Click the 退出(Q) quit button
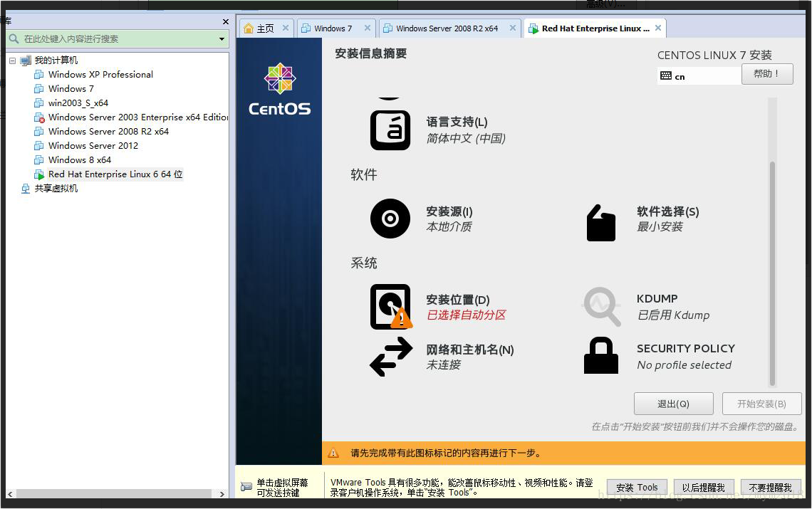This screenshot has height=509, width=812. point(673,404)
